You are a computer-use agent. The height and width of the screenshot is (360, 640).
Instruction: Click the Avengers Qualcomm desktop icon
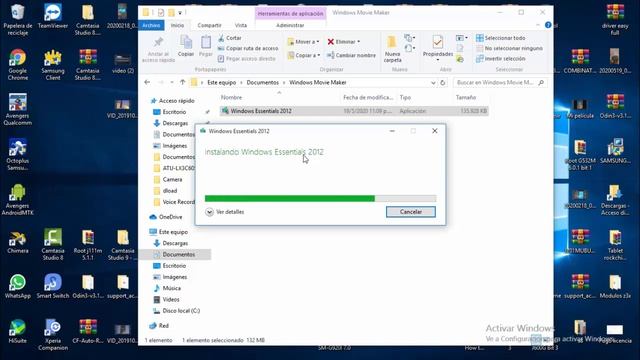18,109
